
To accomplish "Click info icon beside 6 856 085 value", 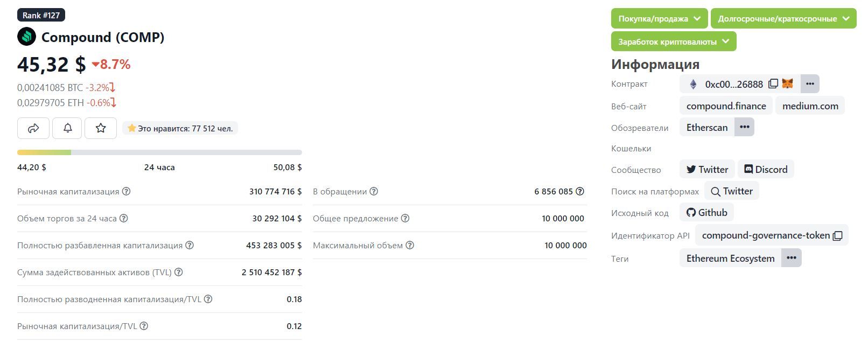I will tap(580, 191).
